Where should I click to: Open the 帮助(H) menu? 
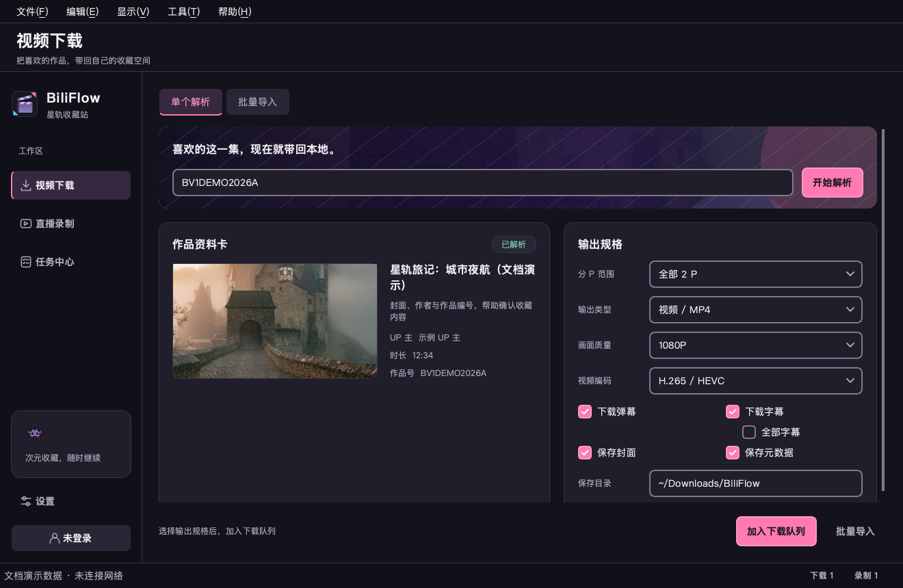235,12
